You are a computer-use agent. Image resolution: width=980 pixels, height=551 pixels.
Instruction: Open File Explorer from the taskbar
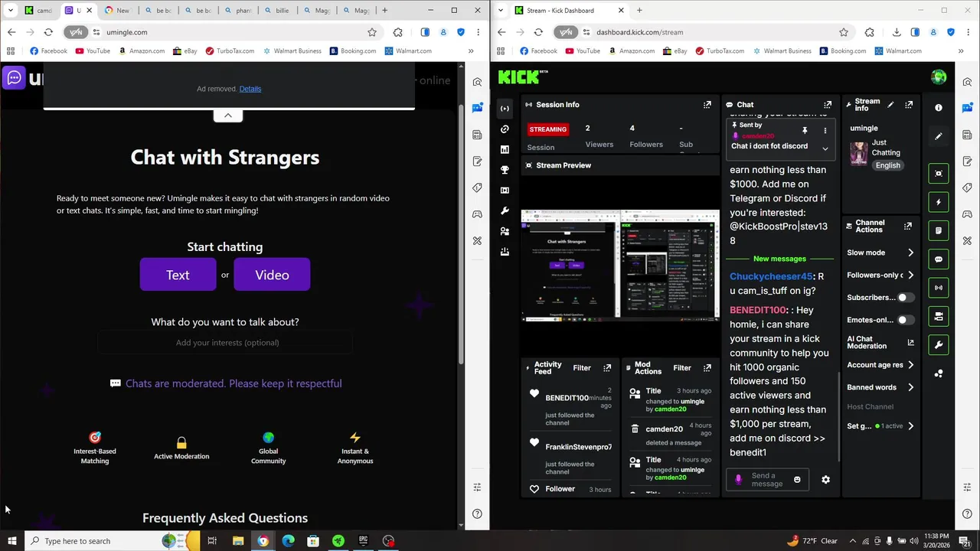point(238,541)
